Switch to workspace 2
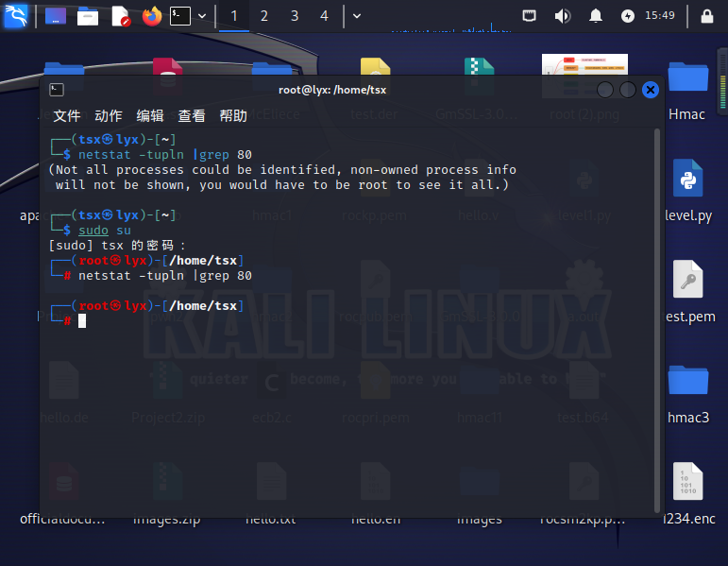Image resolution: width=728 pixels, height=566 pixels. 264,16
